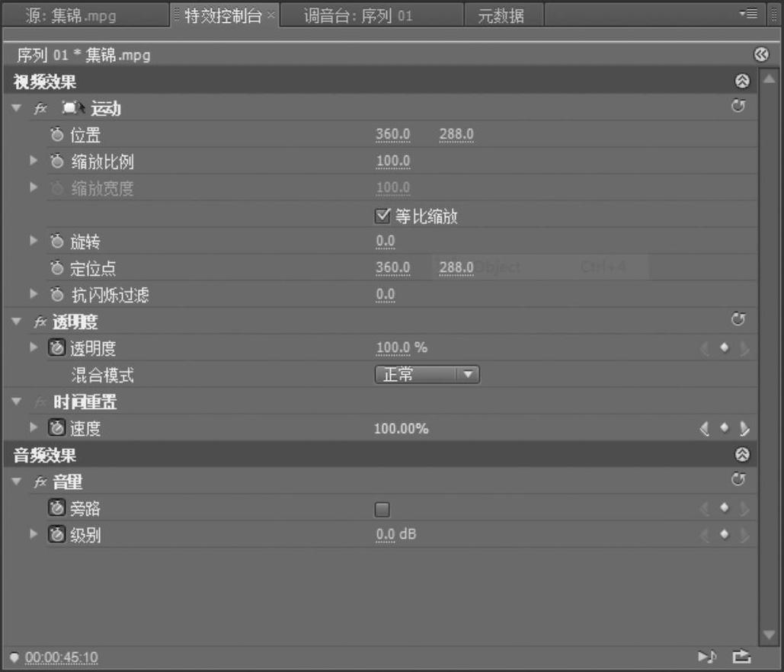The height and width of the screenshot is (672, 784).
Task: Close the 特效控制台 tab
Action: (x=271, y=15)
